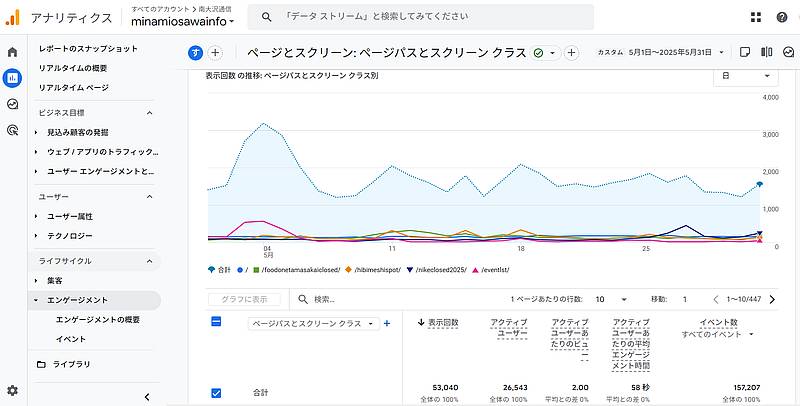This screenshot has height=406, width=800.
Task: Toggle the 合計 row checkbox
Action: (216, 393)
